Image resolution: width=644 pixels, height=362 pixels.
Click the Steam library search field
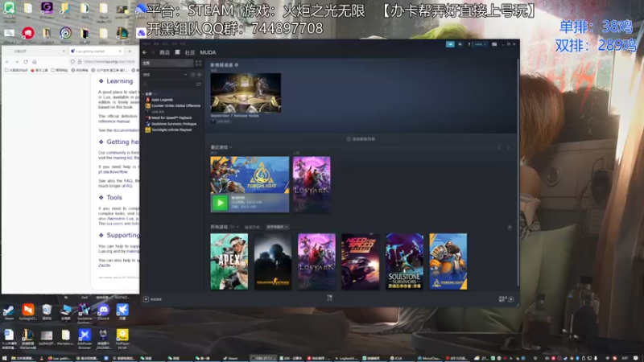tap(168, 84)
